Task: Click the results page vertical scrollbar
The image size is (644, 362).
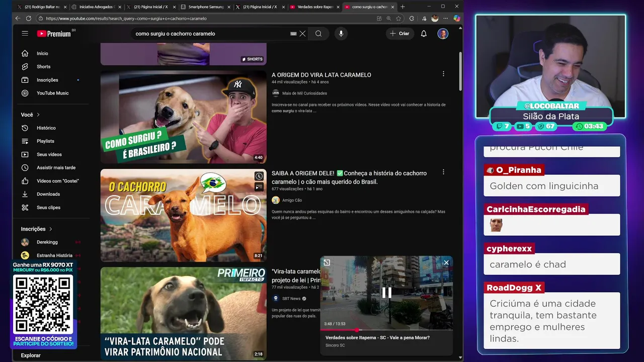Action: (460, 70)
